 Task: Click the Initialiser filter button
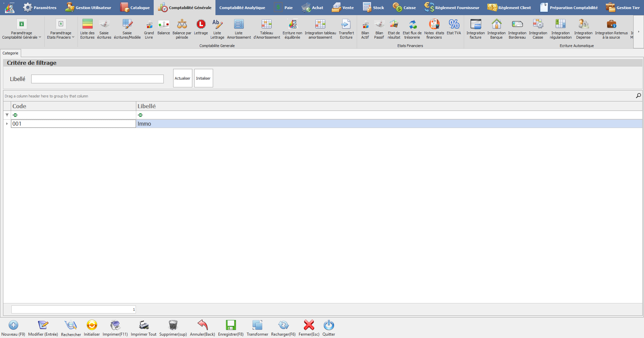pos(203,78)
